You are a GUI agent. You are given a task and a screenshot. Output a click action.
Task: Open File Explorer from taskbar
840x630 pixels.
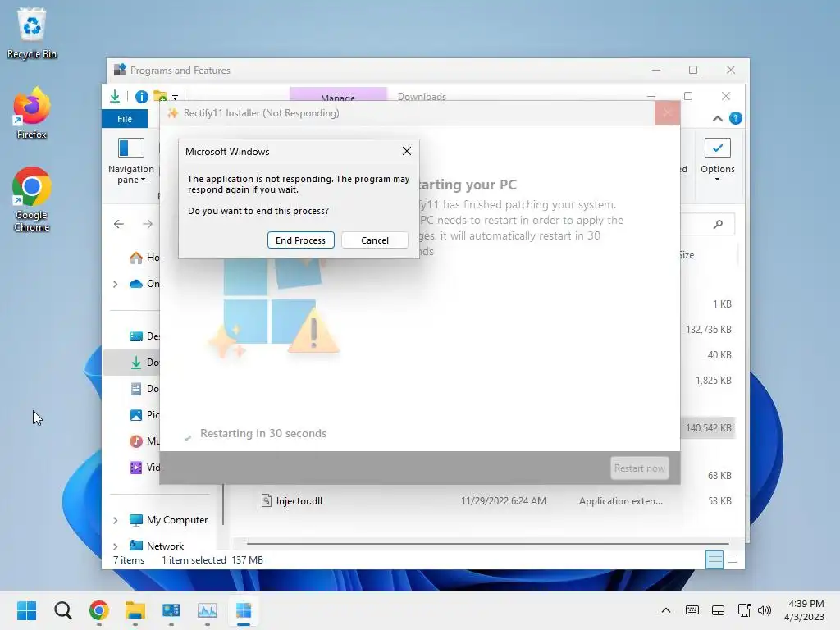point(135,610)
